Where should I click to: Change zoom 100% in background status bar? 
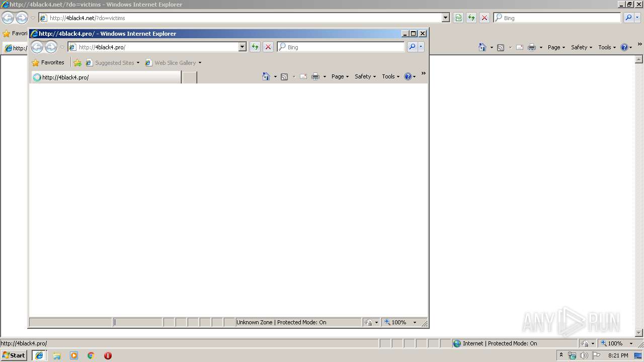(617, 343)
